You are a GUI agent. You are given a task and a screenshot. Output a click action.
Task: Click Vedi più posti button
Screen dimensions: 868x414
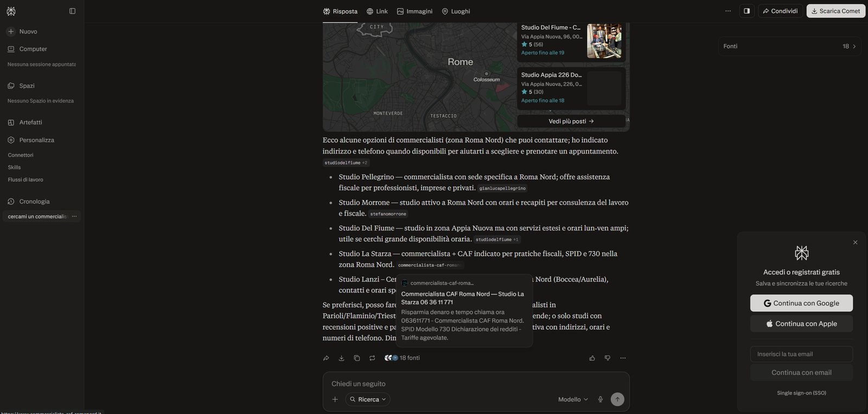571,122
